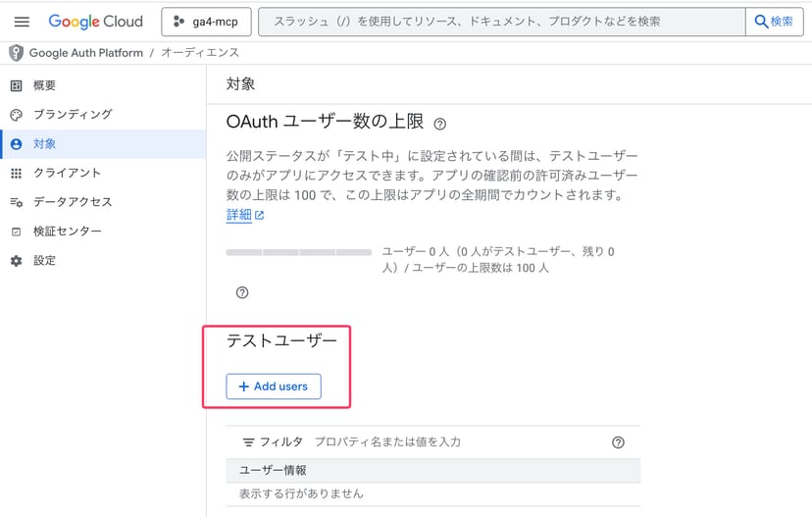This screenshot has height=517, width=812.
Task: Open ブランディング in the sidebar
Action: point(103,115)
